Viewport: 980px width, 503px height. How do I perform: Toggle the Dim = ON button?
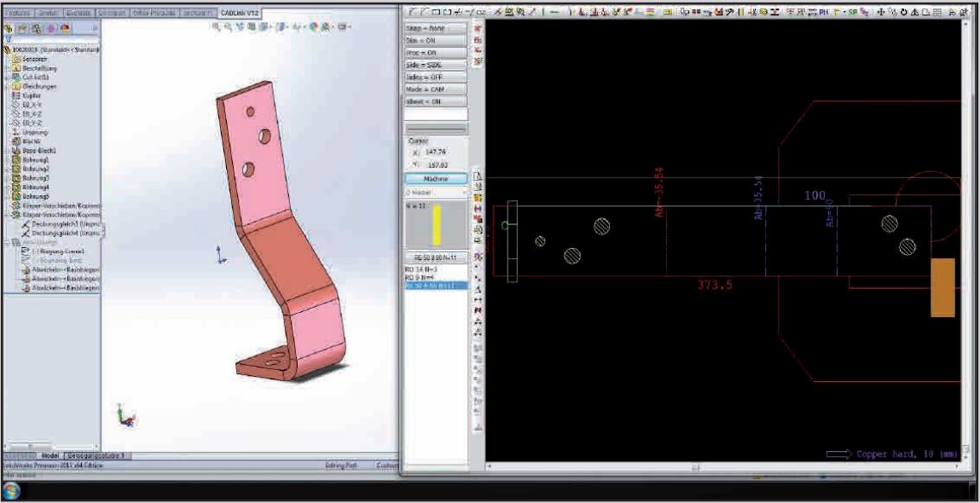click(435, 40)
